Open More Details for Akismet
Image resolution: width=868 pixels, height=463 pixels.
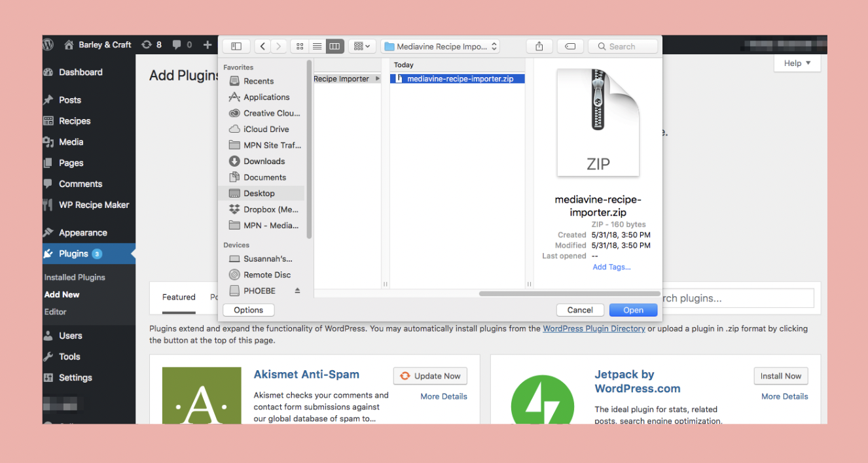[444, 396]
